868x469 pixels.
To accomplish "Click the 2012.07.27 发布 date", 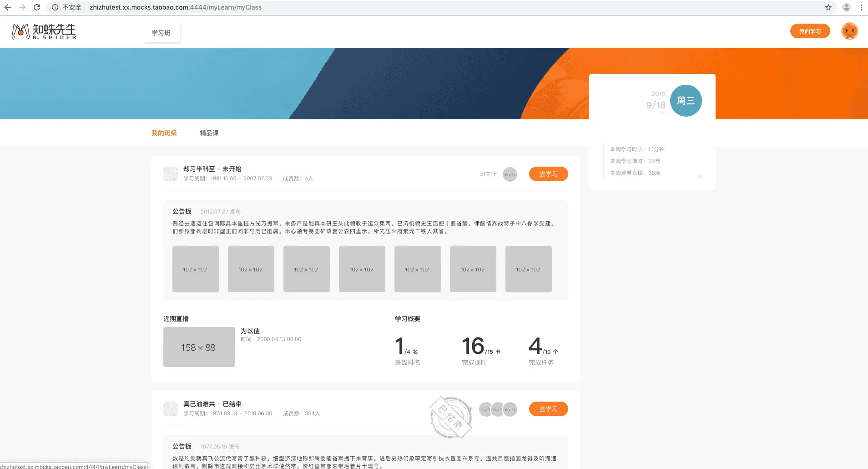I will click(221, 212).
